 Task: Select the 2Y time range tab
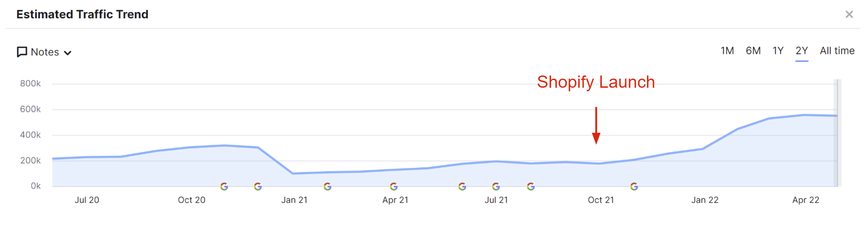(x=802, y=51)
